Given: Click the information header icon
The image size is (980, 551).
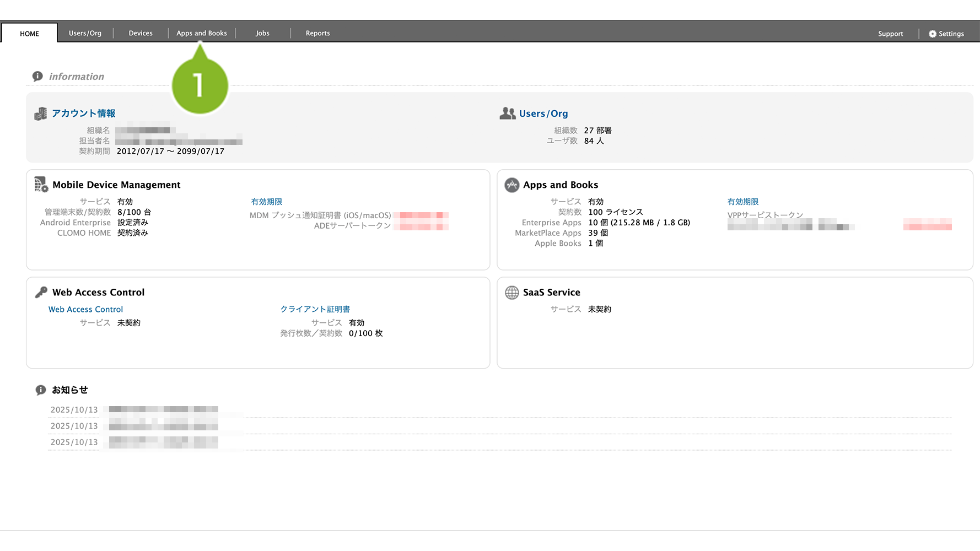Looking at the screenshot, I should [37, 77].
